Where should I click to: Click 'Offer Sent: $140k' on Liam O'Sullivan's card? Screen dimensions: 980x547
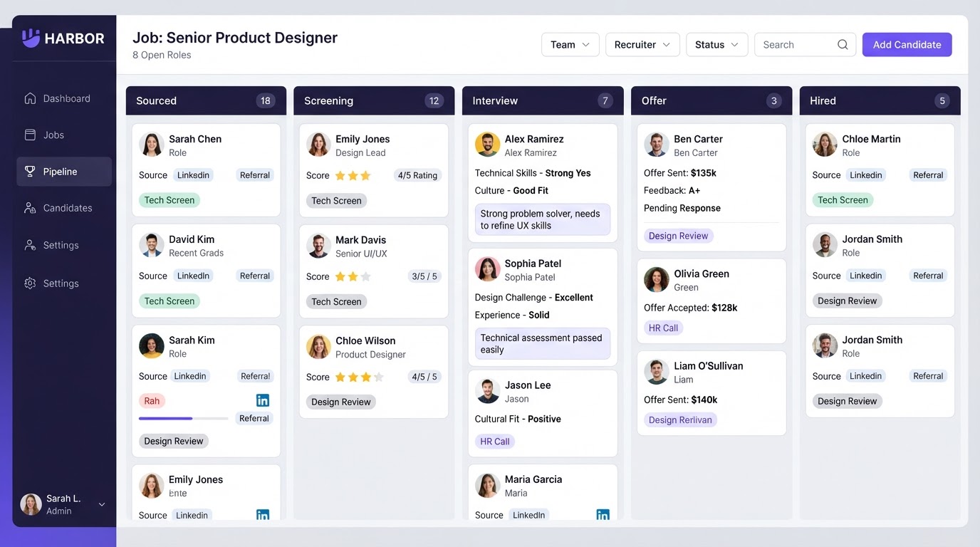tap(681, 400)
